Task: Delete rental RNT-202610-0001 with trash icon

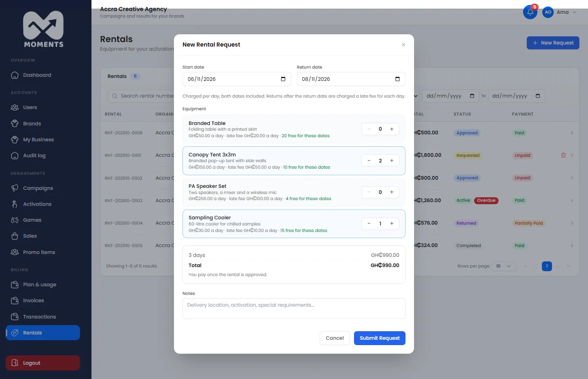Action: click(563, 155)
